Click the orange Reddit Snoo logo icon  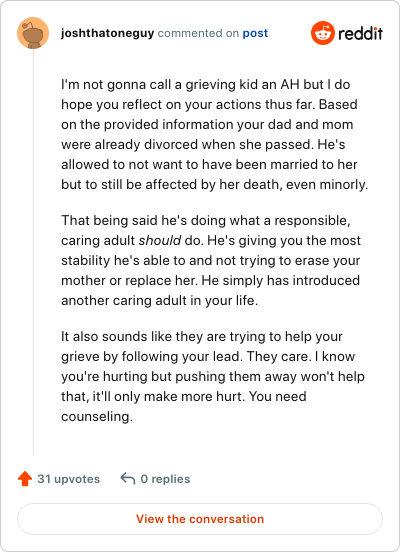click(323, 33)
